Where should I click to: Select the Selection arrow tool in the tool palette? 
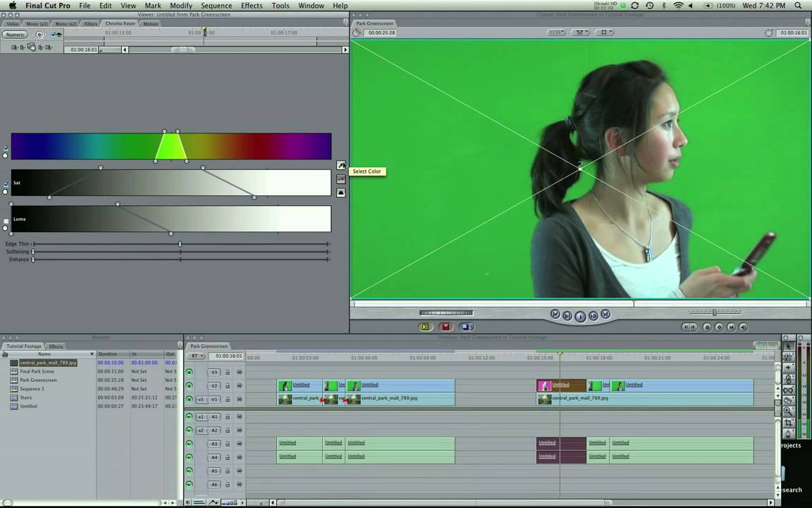point(788,346)
